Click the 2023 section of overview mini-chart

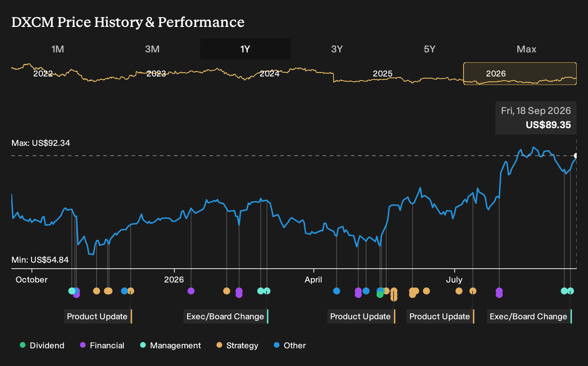point(156,74)
